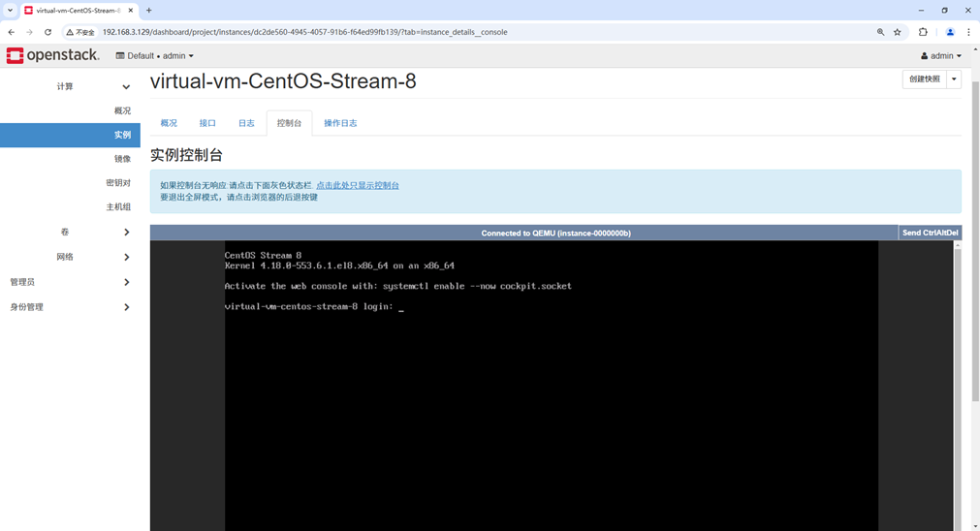Reload the page with refresh icon
This screenshot has height=531, width=980.
[x=47, y=32]
